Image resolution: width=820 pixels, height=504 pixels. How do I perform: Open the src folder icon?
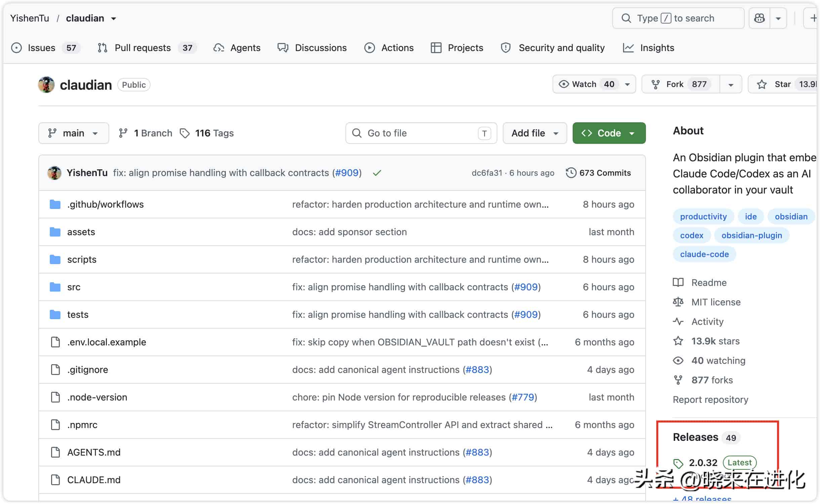pyautogui.click(x=55, y=287)
